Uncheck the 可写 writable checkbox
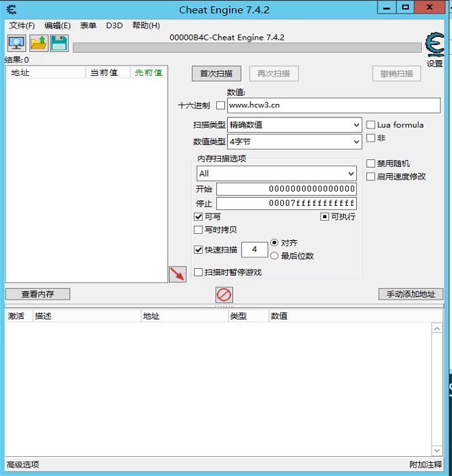This screenshot has height=476, width=452. point(198,216)
